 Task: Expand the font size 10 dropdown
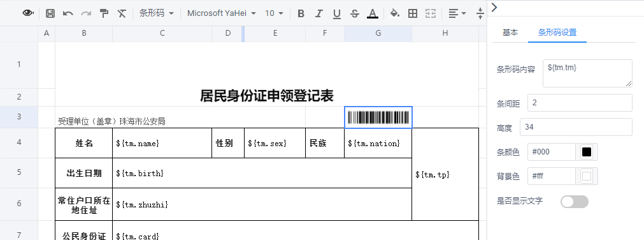[x=274, y=13]
